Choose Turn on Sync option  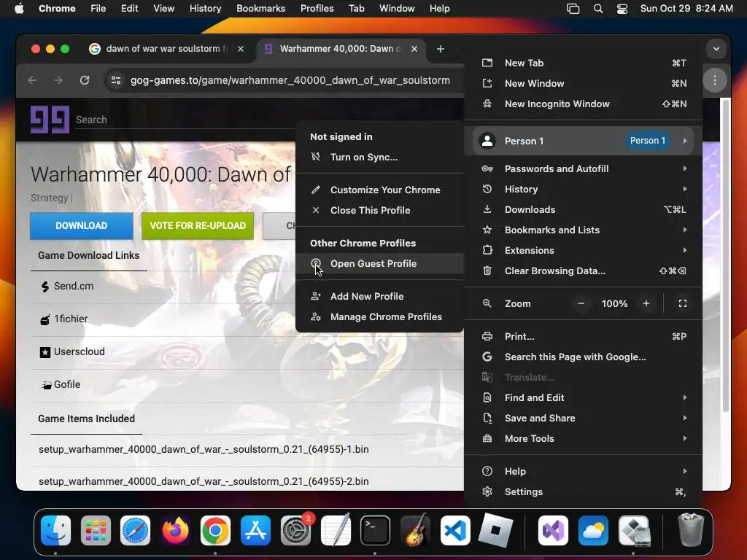point(379,157)
